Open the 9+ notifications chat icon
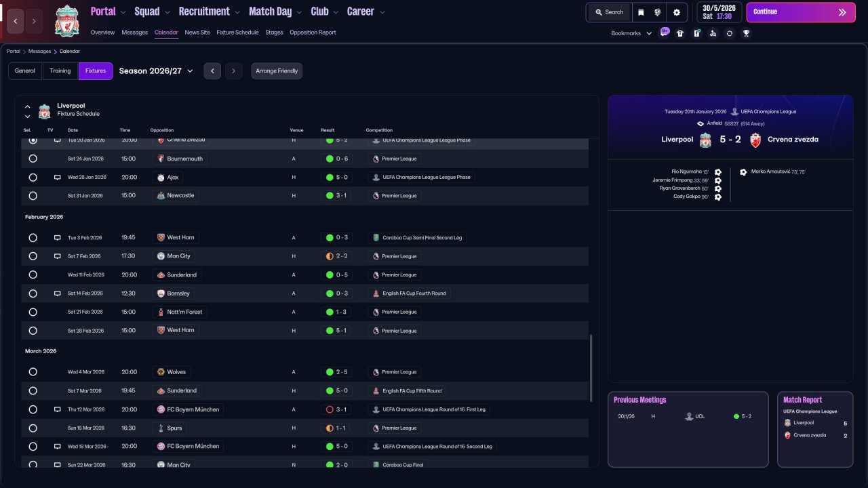Viewport: 868px width, 488px height. click(x=665, y=32)
